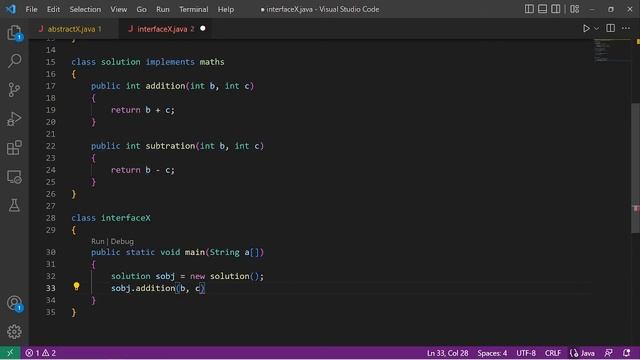Viewport: 640px width, 360px height.
Task: Open the Extensions view
Action: (x=14, y=148)
